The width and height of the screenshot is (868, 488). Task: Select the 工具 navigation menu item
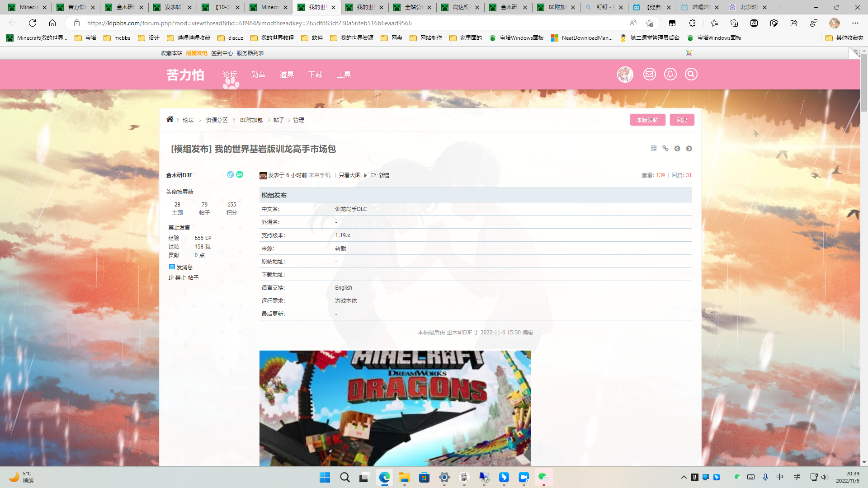[x=344, y=75]
